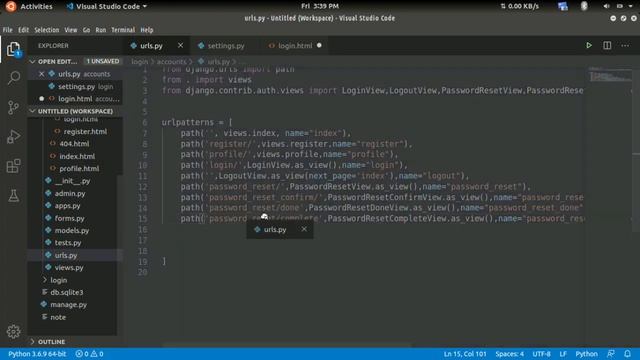Open the Selection menu

47,30
